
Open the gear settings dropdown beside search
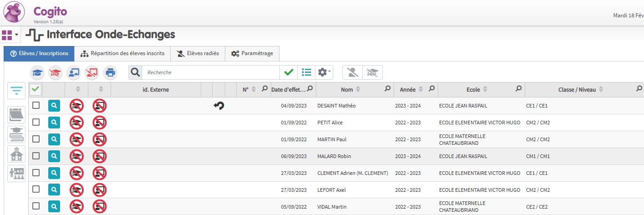pyautogui.click(x=324, y=72)
